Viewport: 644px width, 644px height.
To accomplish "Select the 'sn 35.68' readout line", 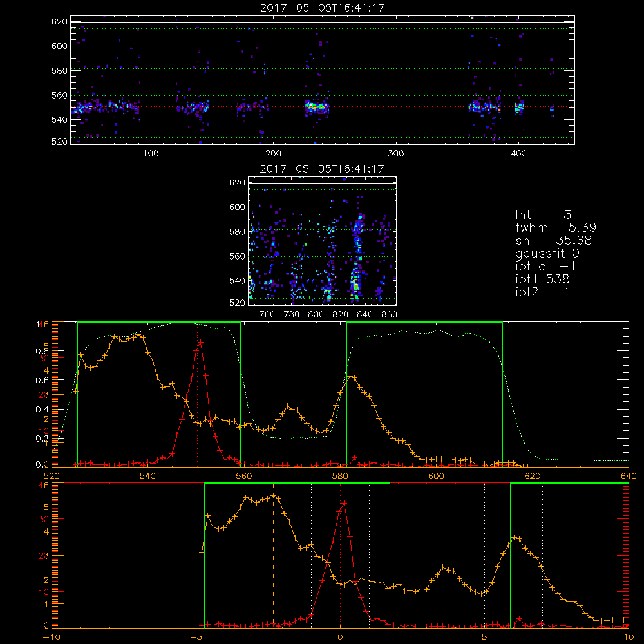I will (x=553, y=240).
